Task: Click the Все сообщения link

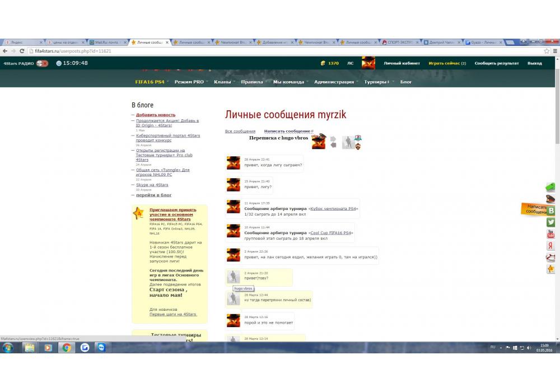Action: click(240, 131)
